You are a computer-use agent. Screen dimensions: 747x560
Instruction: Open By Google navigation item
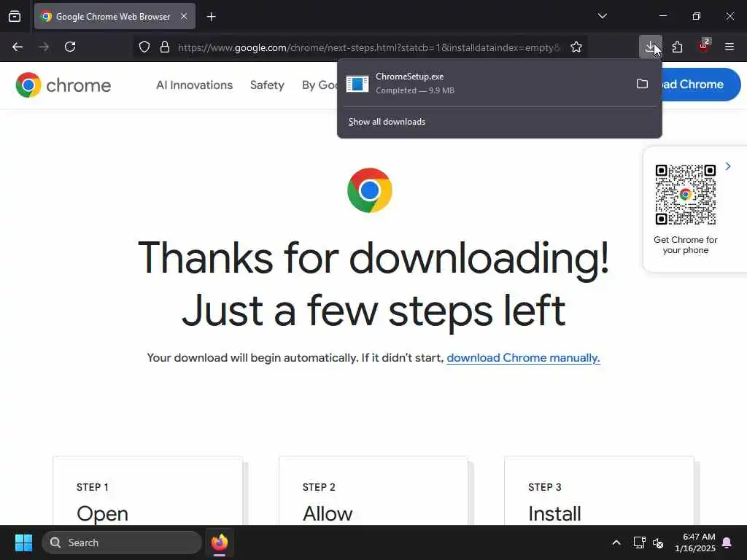(320, 85)
